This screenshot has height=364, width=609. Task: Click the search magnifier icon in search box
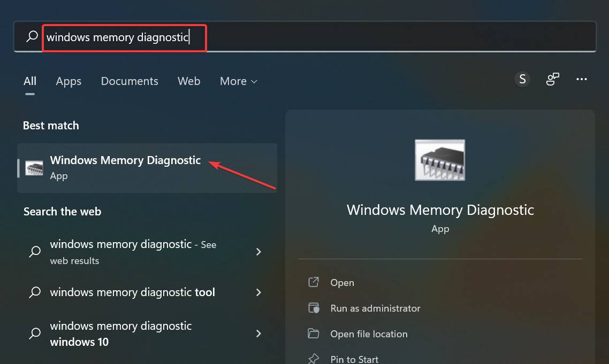[32, 36]
